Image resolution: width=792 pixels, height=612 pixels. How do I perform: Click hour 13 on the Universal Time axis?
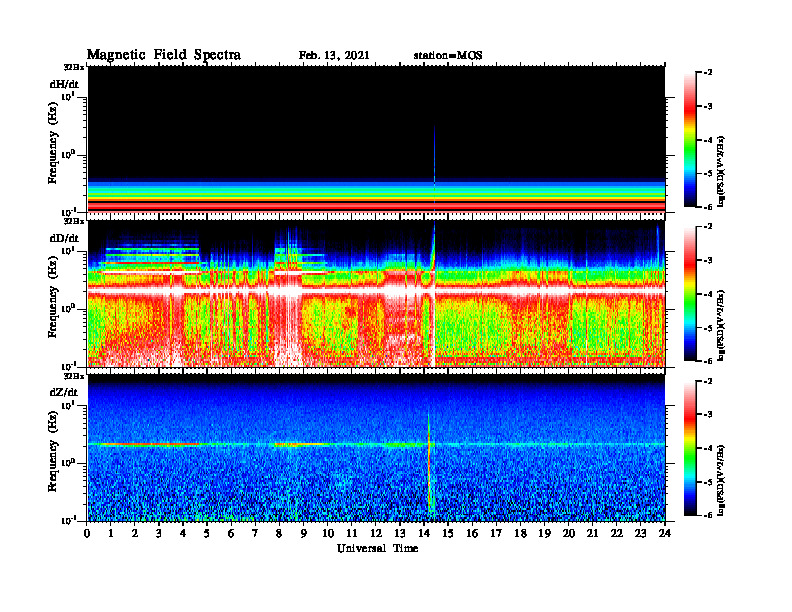400,533
